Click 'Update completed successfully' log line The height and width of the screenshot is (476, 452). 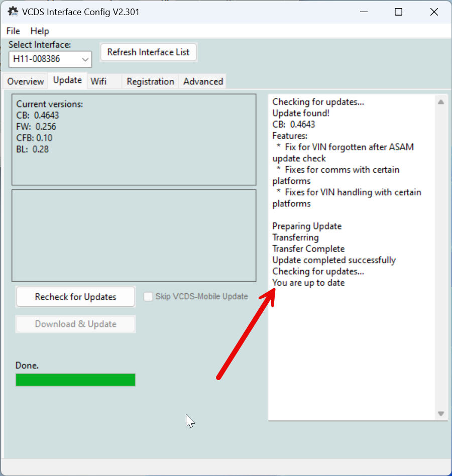334,260
